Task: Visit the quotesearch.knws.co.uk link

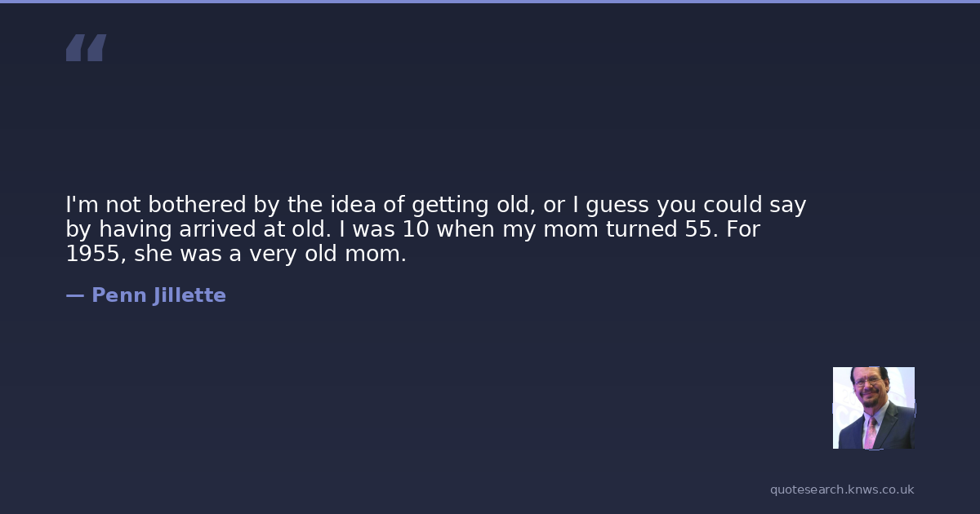Action: pyautogui.click(x=842, y=490)
